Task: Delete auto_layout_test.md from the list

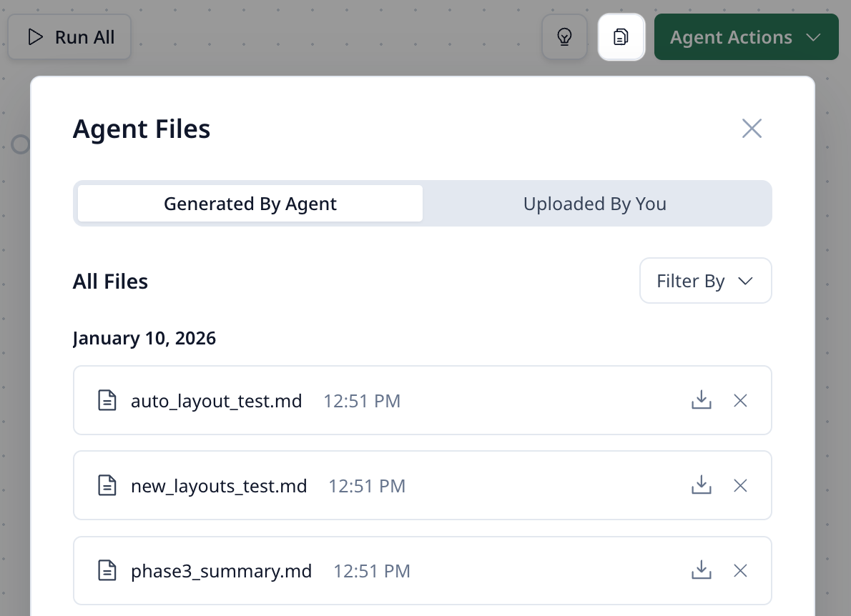Action: coord(740,401)
